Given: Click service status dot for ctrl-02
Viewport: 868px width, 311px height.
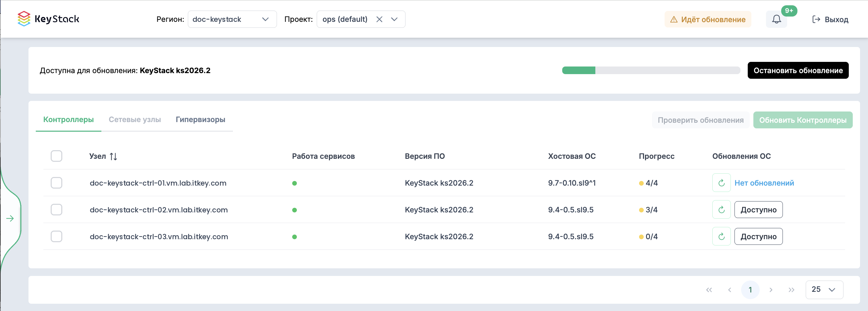Looking at the screenshot, I should tap(294, 210).
